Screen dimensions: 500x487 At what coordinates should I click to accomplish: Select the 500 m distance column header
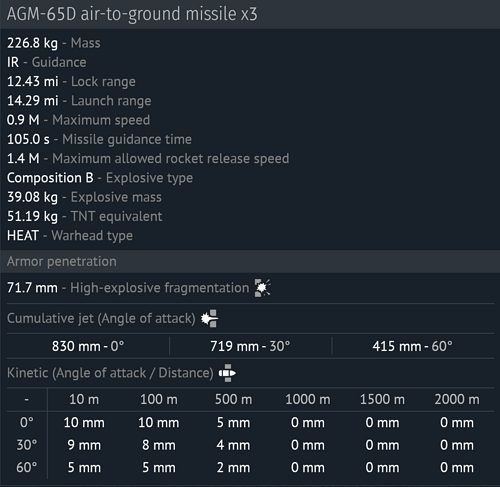(x=233, y=399)
